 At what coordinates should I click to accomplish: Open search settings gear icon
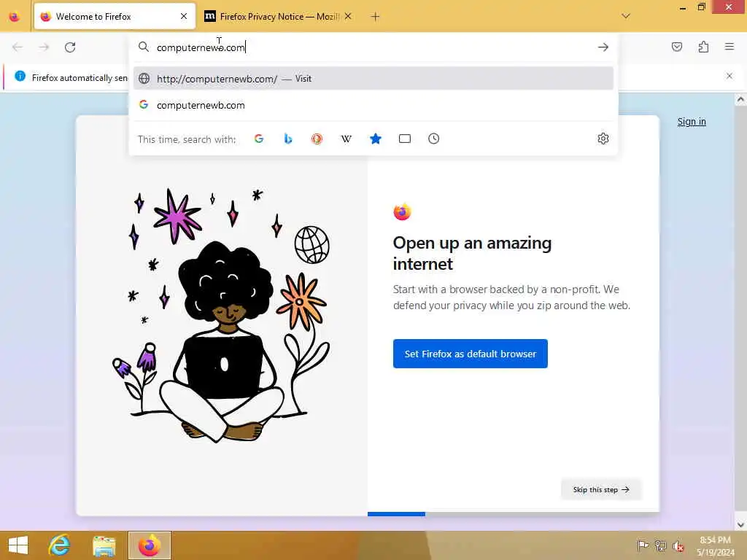point(603,139)
